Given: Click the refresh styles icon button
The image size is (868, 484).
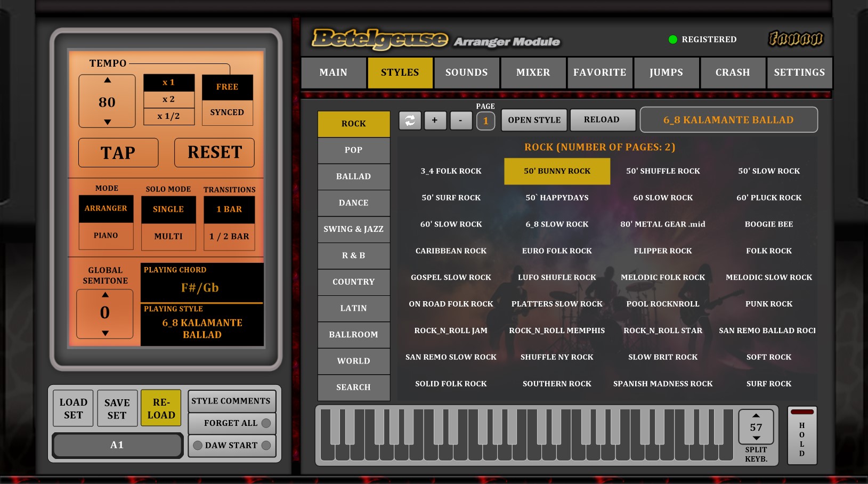Looking at the screenshot, I should click(410, 120).
